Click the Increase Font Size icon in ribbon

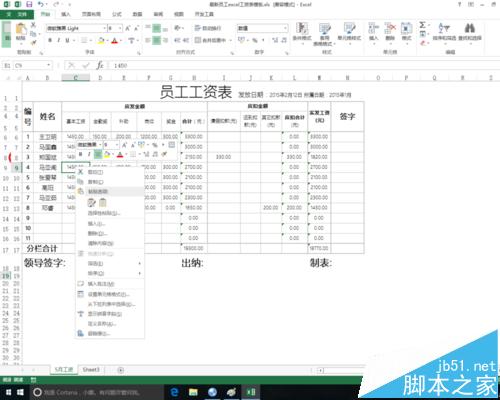tap(128, 28)
